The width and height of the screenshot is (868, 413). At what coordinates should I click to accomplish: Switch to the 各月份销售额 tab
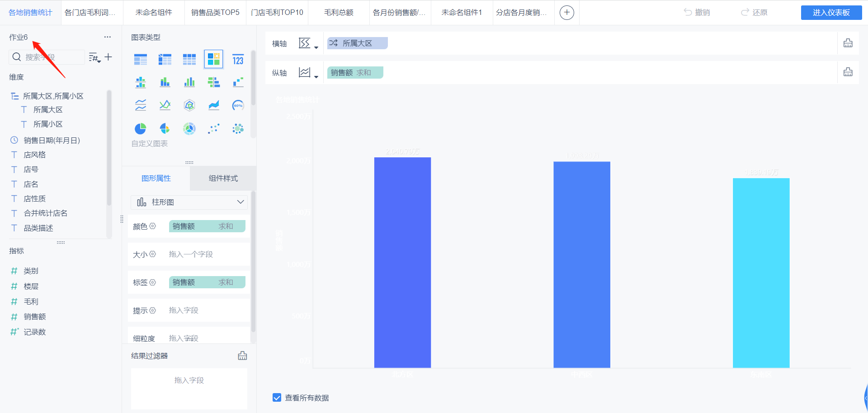pos(400,12)
